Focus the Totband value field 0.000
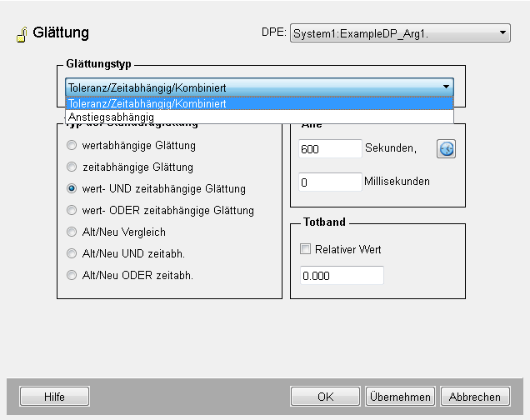 coord(342,275)
